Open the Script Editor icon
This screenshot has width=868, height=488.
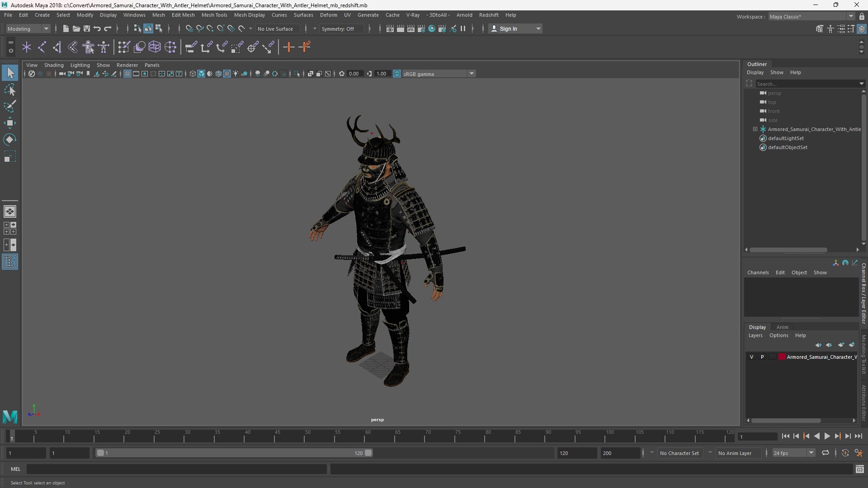(x=860, y=469)
